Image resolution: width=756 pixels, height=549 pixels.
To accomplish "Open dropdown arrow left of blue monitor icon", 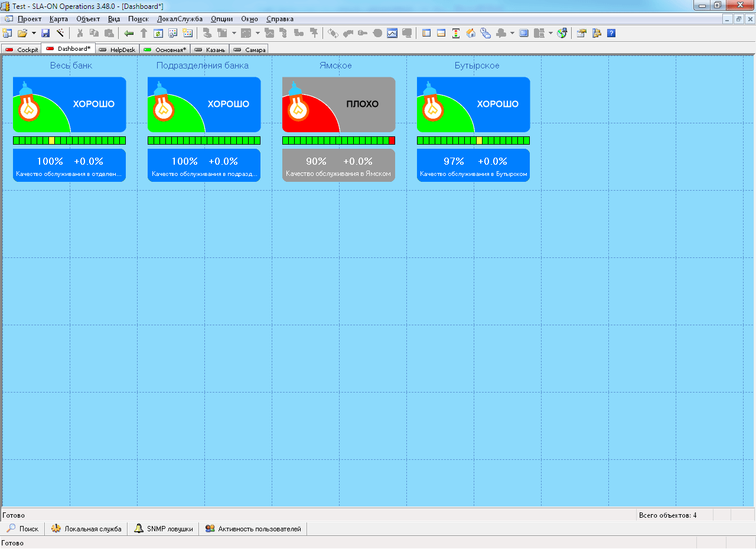I will (512, 33).
